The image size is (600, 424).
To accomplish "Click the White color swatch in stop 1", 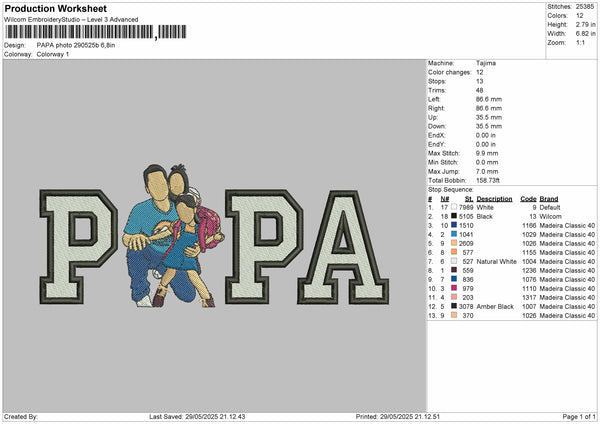I will click(452, 207).
